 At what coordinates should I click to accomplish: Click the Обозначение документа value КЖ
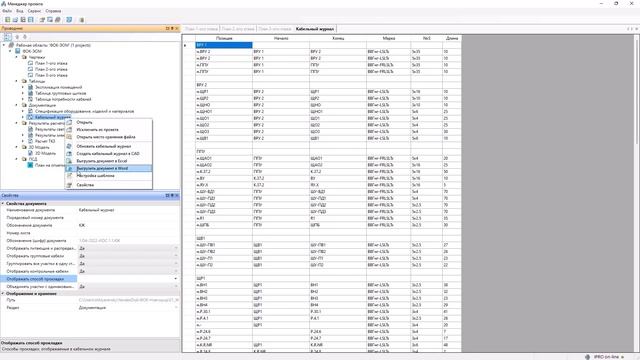[128, 225]
